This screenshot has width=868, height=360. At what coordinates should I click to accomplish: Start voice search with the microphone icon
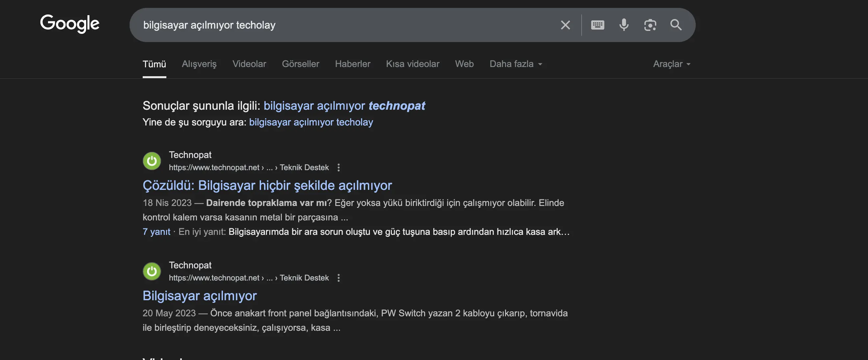(x=624, y=25)
